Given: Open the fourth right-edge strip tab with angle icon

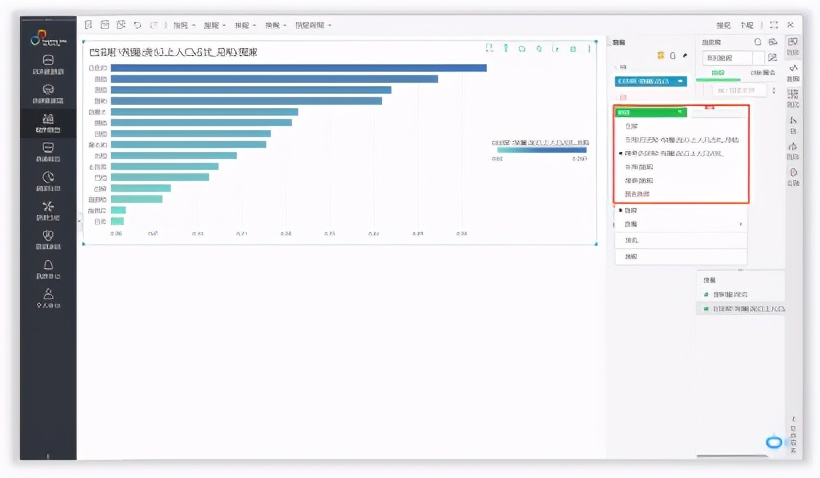Looking at the screenshot, I should [793, 125].
